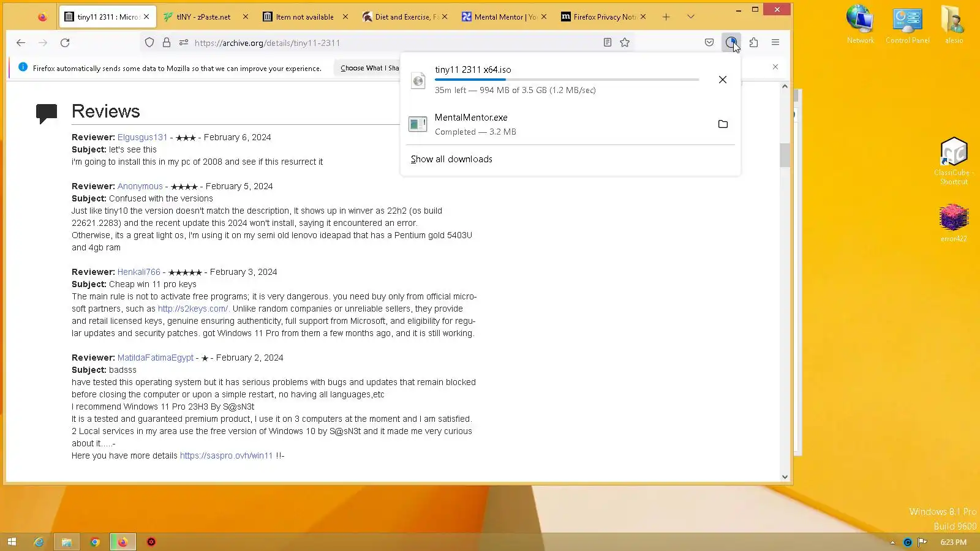Select the ClassiCube shortcut on desktop
The image size is (980, 551).
tap(954, 161)
